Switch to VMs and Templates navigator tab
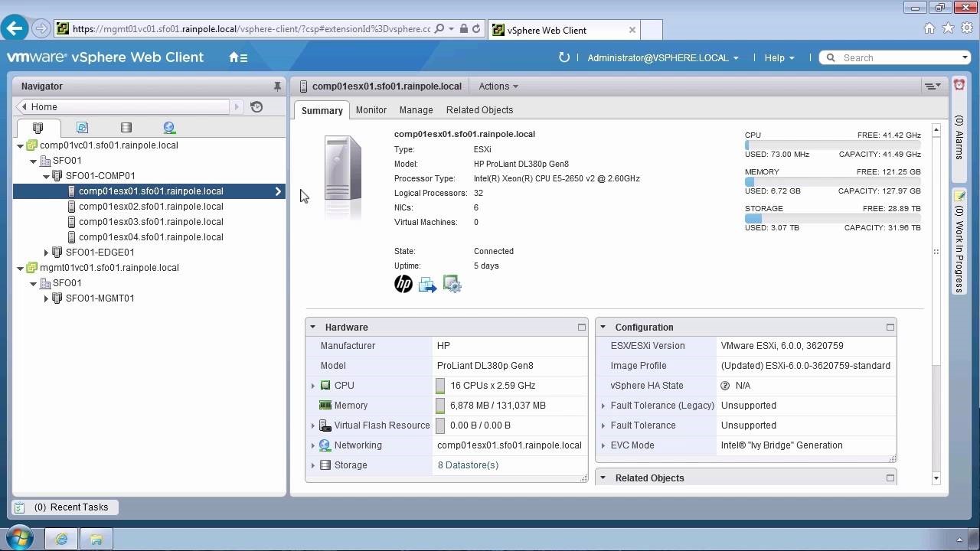 [x=82, y=128]
